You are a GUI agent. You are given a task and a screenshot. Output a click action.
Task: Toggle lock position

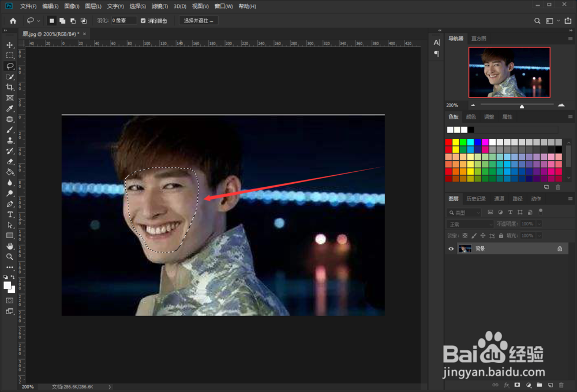483,235
